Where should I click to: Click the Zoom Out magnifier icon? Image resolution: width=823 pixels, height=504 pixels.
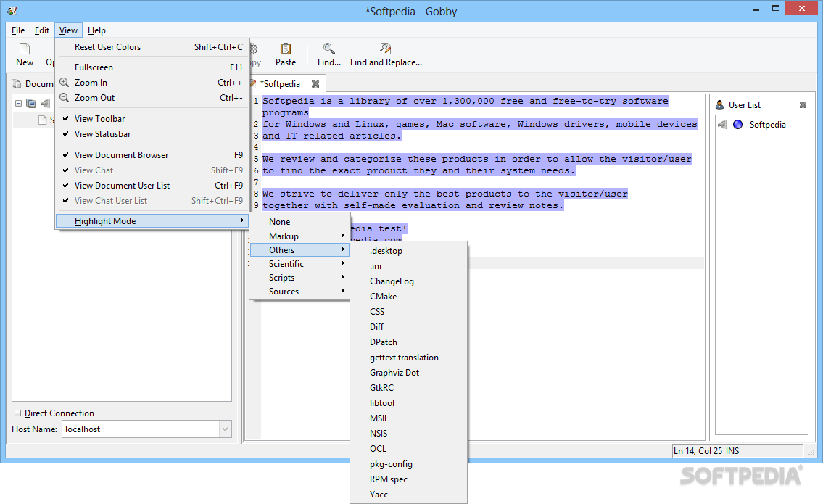64,98
